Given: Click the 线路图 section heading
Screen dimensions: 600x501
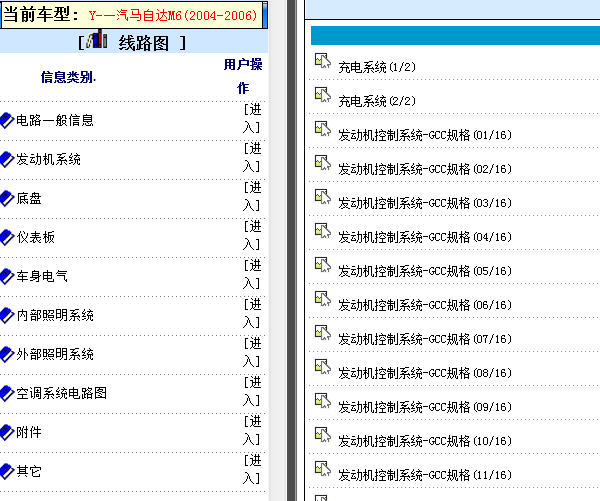Looking at the screenshot, I should pyautogui.click(x=143, y=43).
